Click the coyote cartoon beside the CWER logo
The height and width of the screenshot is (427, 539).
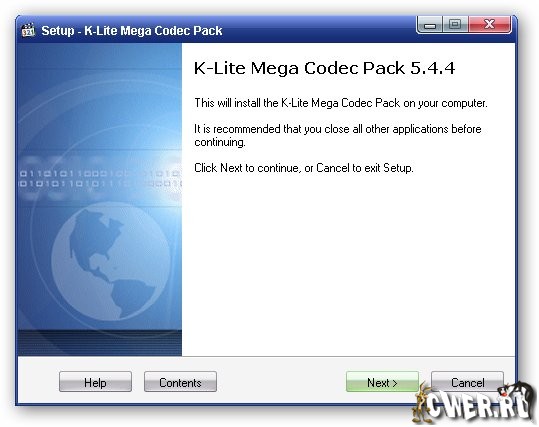click(x=422, y=403)
